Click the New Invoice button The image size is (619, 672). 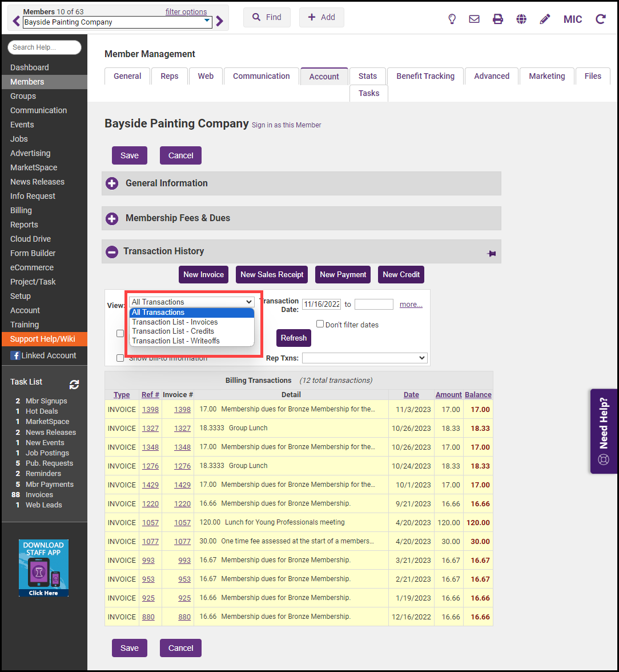coord(203,274)
